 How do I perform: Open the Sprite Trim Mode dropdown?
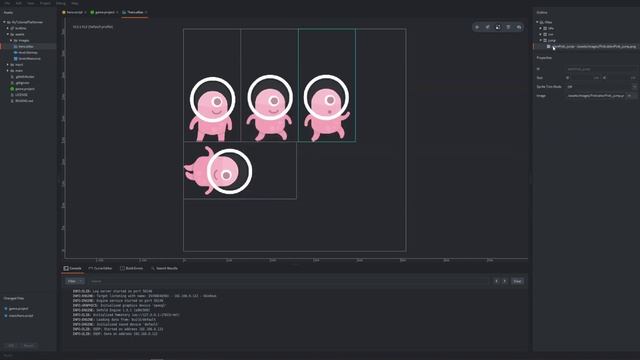point(602,87)
